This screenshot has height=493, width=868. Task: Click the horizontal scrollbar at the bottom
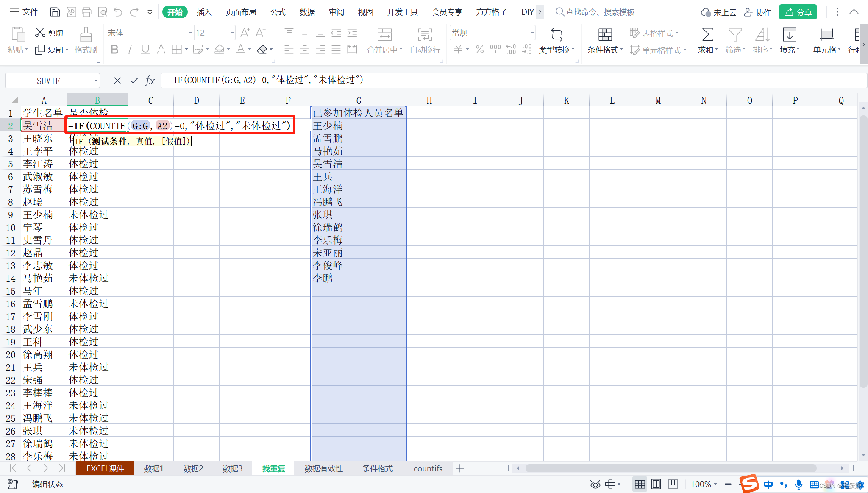coord(671,468)
